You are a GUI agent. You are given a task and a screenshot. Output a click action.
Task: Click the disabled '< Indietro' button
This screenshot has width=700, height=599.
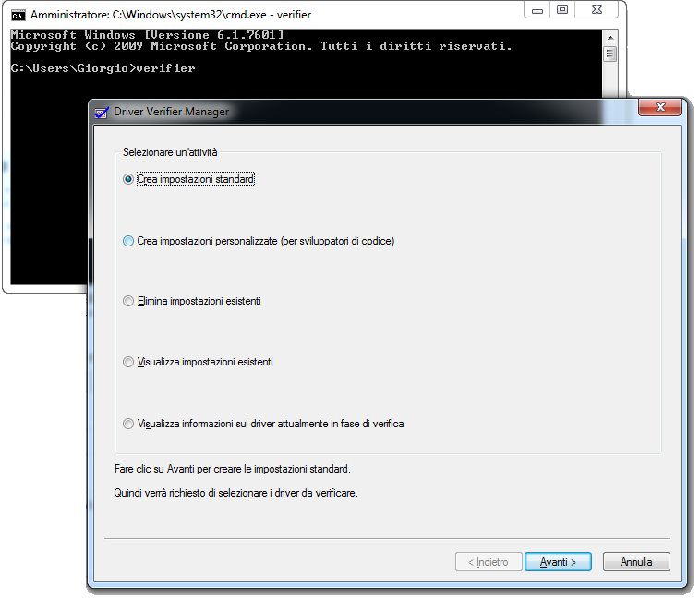(489, 561)
